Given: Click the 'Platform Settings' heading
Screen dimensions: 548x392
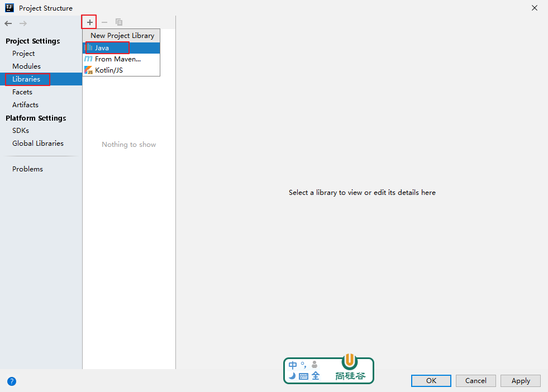Looking at the screenshot, I should coord(36,118).
